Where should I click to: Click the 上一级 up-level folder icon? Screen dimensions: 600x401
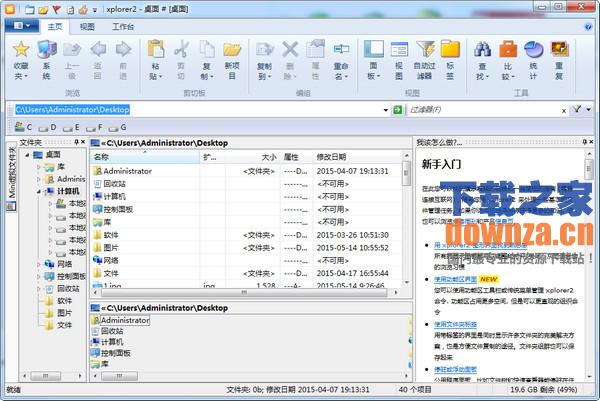[x=72, y=50]
